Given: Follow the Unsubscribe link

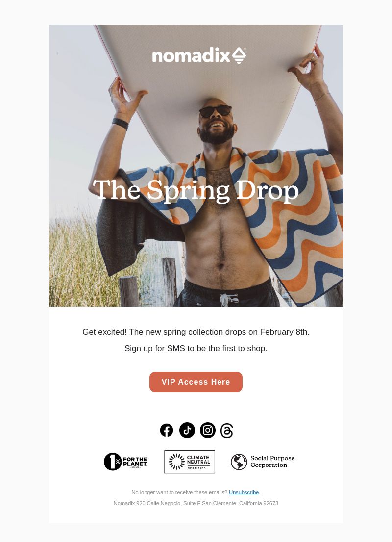Looking at the screenshot, I should pos(244,492).
